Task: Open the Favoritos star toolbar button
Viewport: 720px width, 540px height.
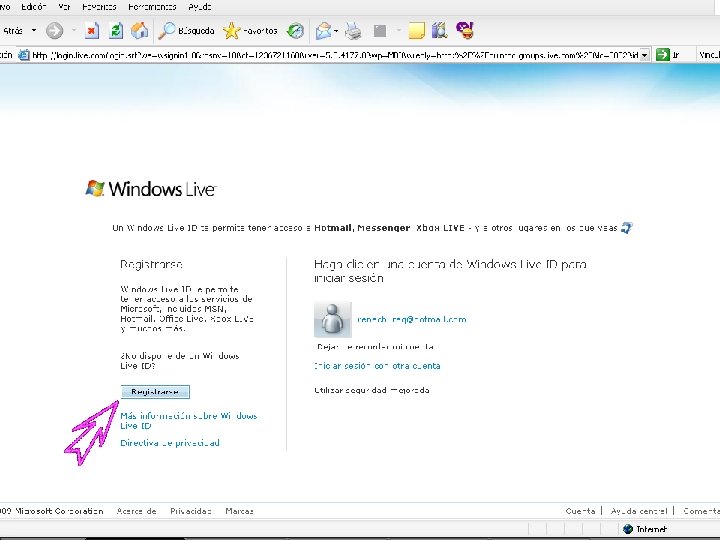Action: coord(250,31)
